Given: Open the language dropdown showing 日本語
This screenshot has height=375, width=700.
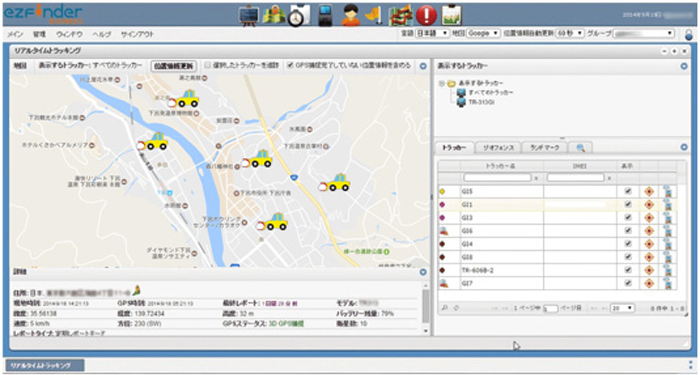Looking at the screenshot, I should 432,33.
